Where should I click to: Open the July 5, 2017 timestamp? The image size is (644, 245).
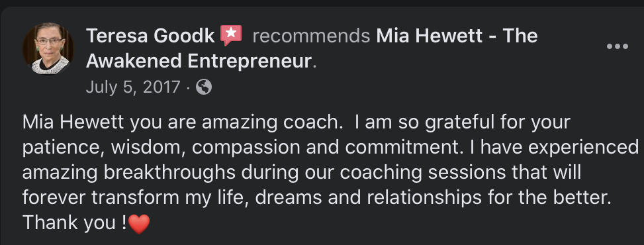(x=133, y=87)
